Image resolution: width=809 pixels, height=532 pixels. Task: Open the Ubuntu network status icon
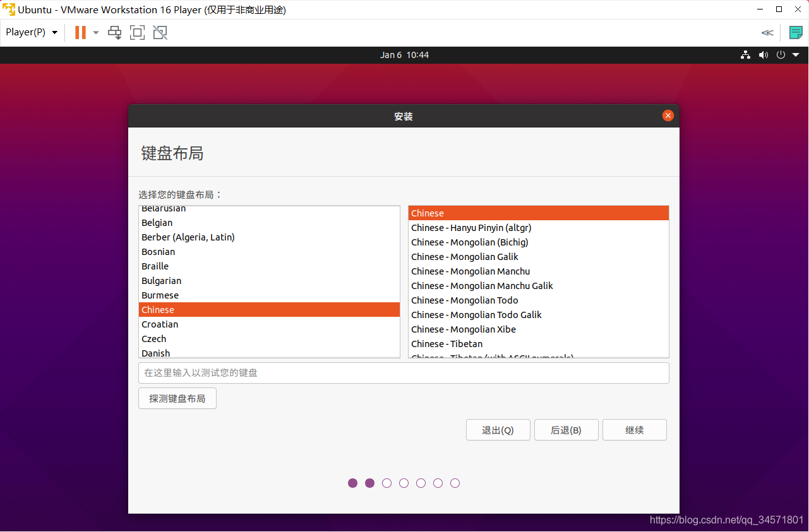coord(746,55)
